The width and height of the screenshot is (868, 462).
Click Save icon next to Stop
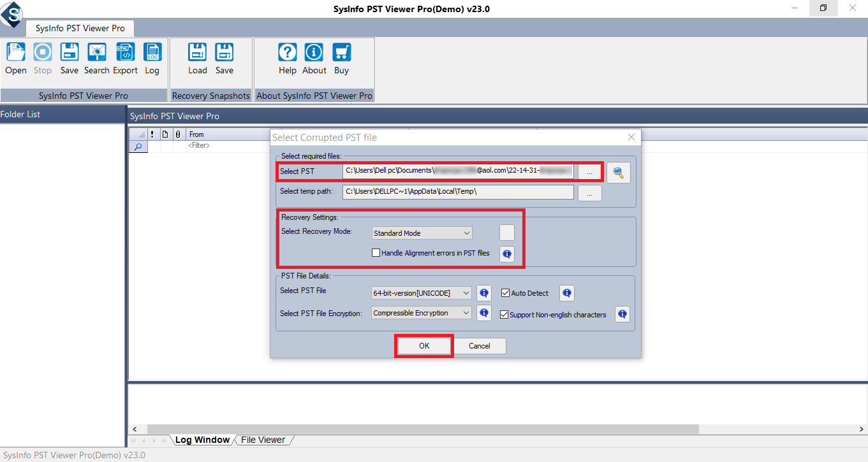(70, 59)
